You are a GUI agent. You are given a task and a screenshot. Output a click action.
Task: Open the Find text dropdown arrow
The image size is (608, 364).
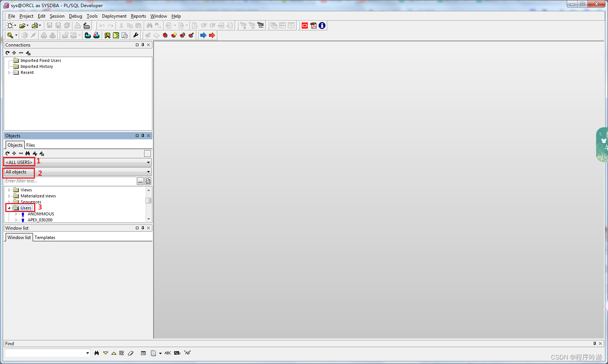87,353
